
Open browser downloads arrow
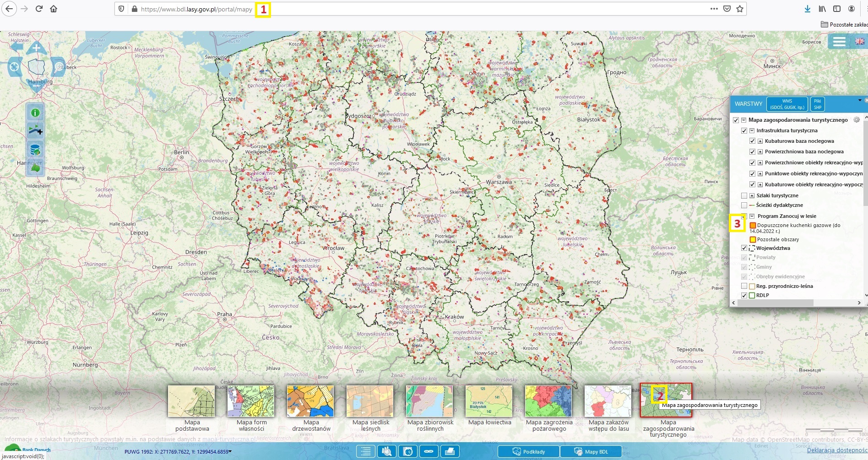point(808,9)
